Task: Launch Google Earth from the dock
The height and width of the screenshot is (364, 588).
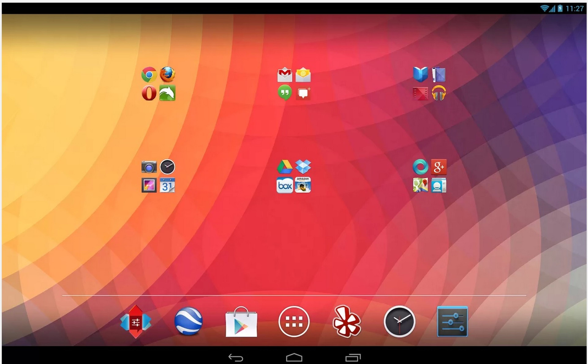Action: 188,321
